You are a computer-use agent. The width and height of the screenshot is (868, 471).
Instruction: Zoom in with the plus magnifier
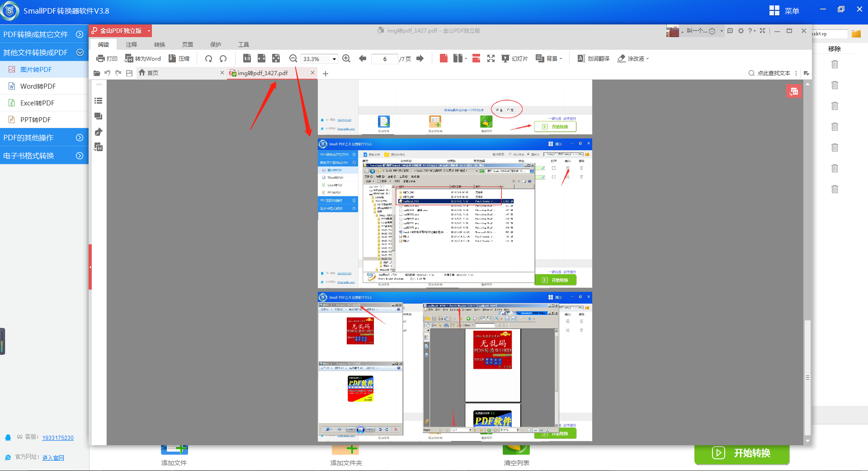pos(346,58)
